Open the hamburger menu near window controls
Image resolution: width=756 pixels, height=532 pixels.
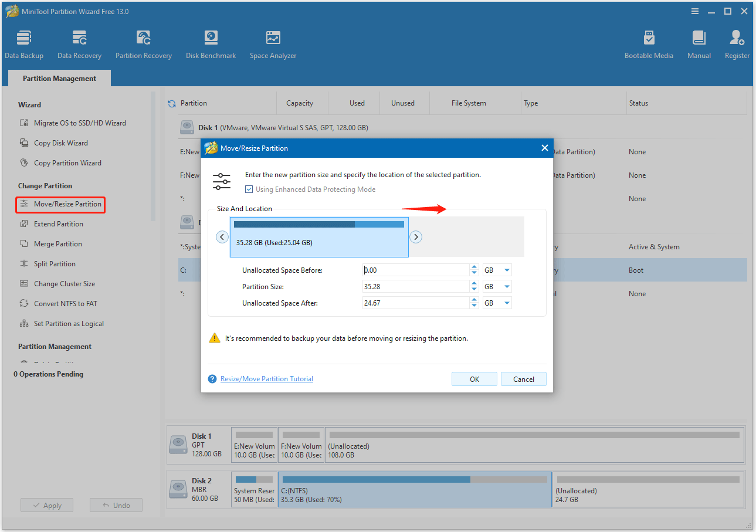point(695,11)
